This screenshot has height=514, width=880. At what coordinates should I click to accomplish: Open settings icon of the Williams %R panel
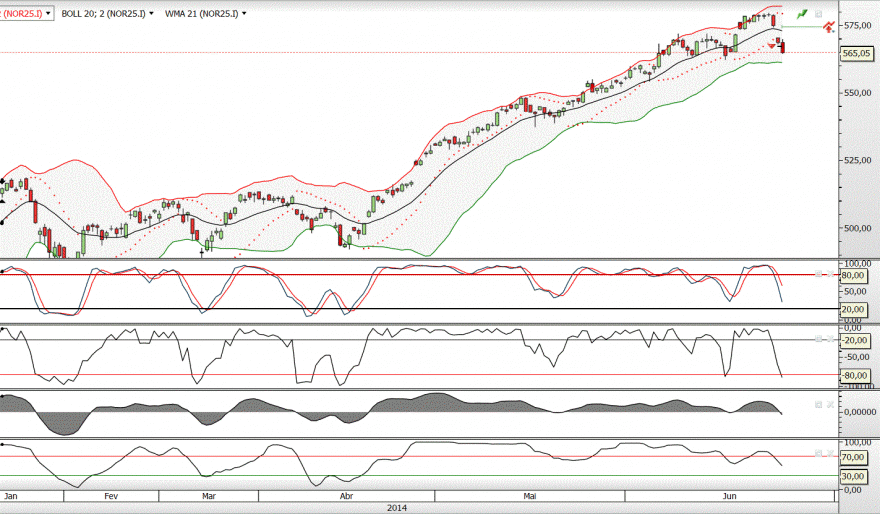(818, 339)
